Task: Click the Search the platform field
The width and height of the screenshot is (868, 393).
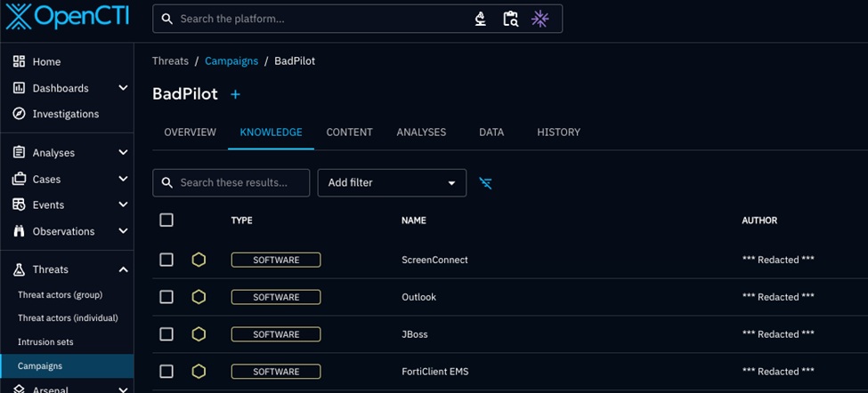Action: point(357,19)
